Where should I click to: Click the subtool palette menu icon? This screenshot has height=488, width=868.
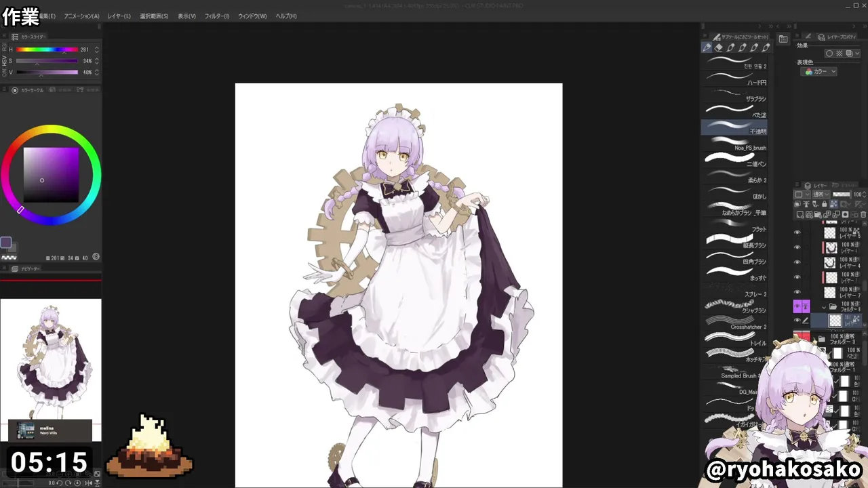(x=705, y=36)
